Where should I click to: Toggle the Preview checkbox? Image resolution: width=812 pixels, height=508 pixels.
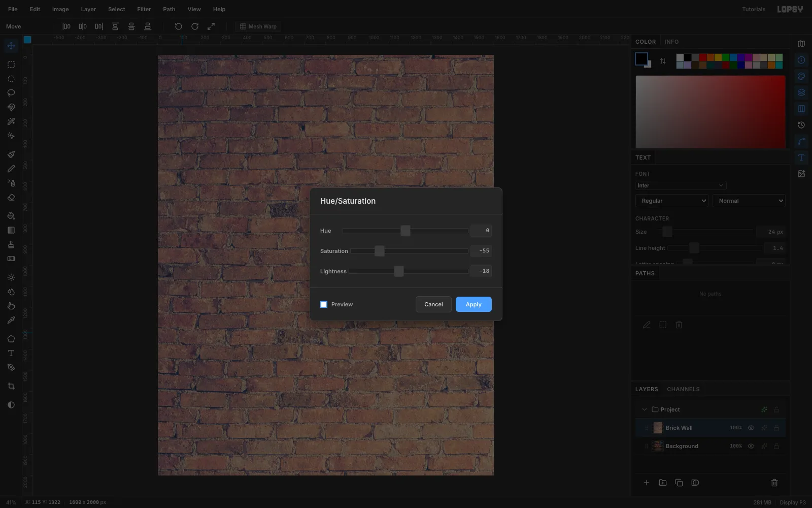point(324,304)
